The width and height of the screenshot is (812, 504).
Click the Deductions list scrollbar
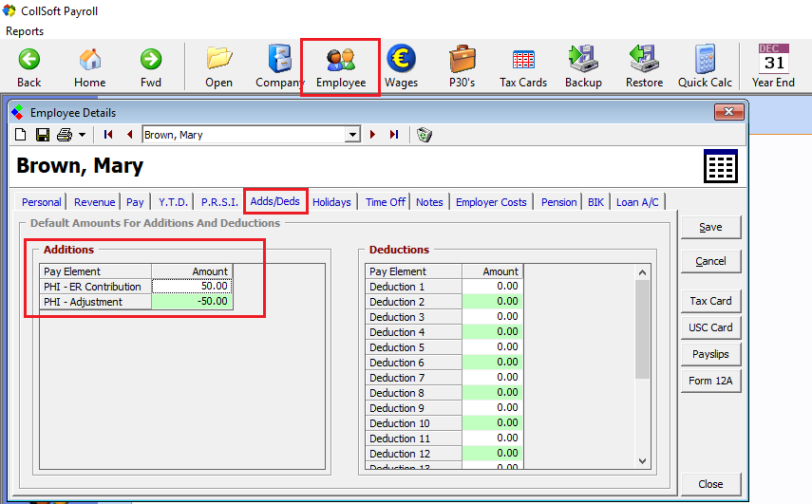coord(642,370)
